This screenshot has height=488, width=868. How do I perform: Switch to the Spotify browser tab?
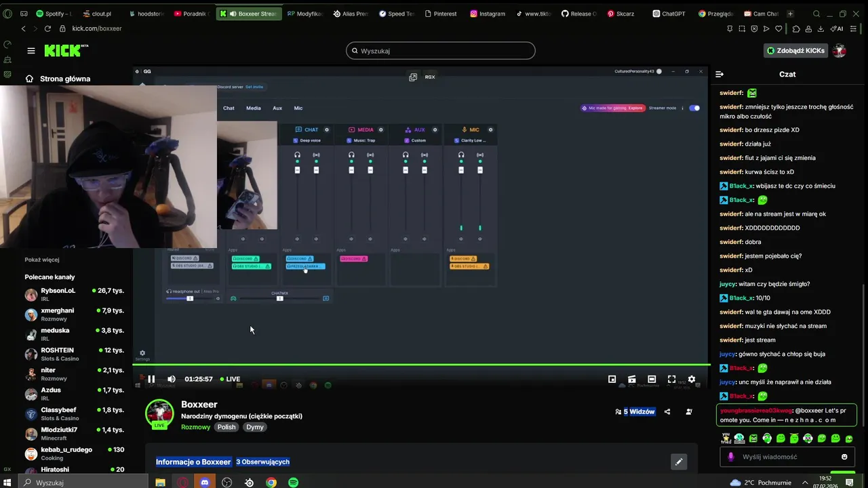(54, 14)
